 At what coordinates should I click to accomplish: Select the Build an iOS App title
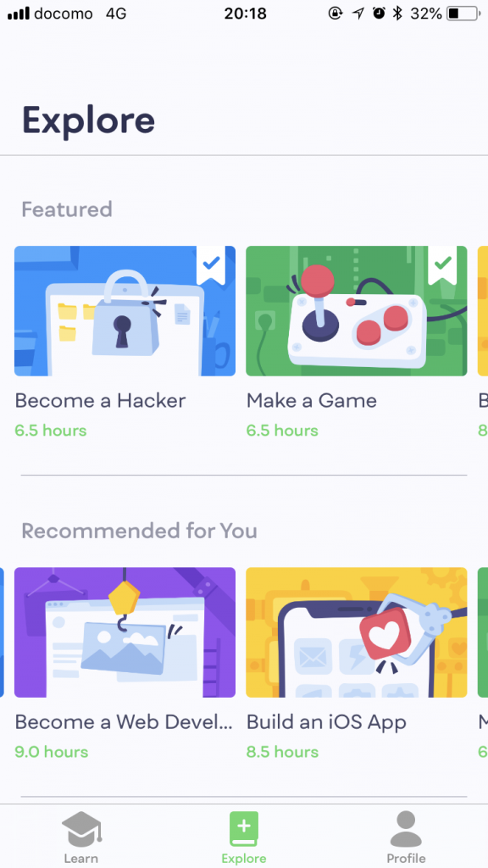tap(326, 722)
